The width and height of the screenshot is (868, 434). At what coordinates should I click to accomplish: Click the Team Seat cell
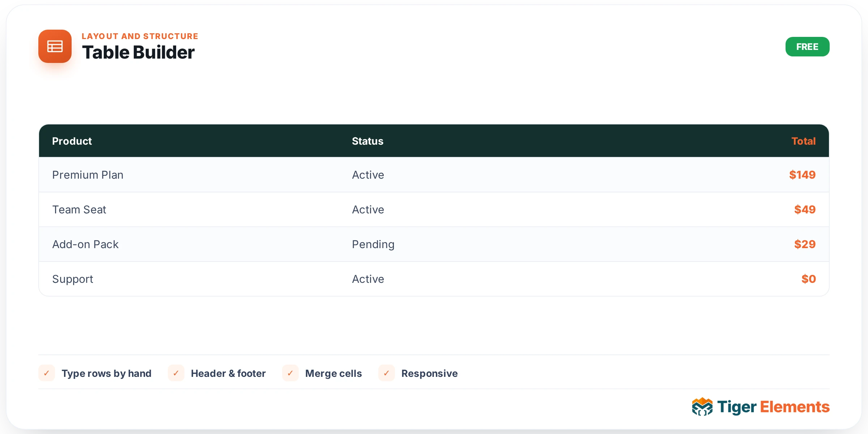(x=79, y=209)
